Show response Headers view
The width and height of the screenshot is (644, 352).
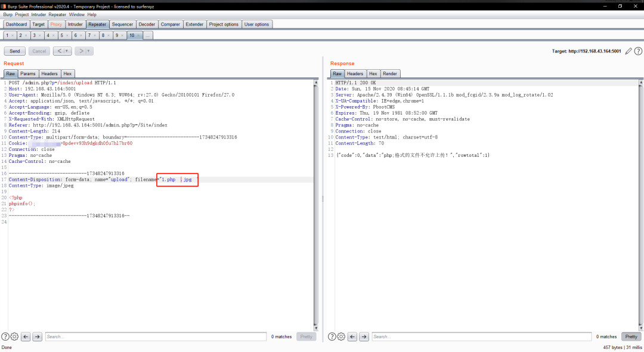click(x=355, y=73)
